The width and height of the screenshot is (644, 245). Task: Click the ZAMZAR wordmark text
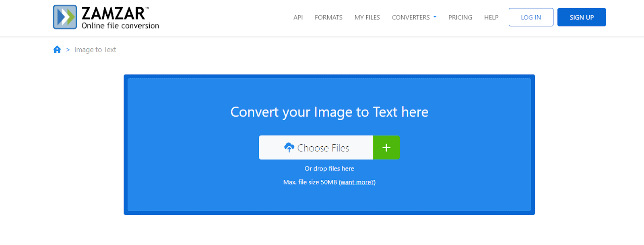tap(113, 14)
